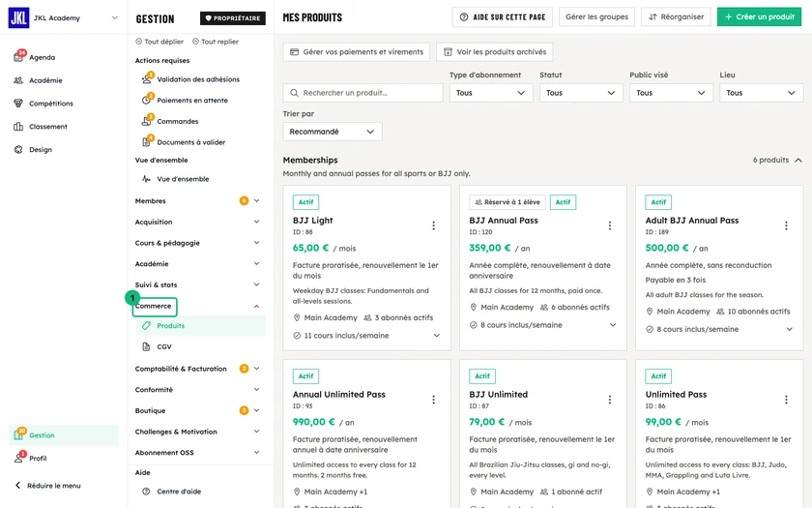Expand the Conformité section
812x508 pixels.
click(256, 389)
